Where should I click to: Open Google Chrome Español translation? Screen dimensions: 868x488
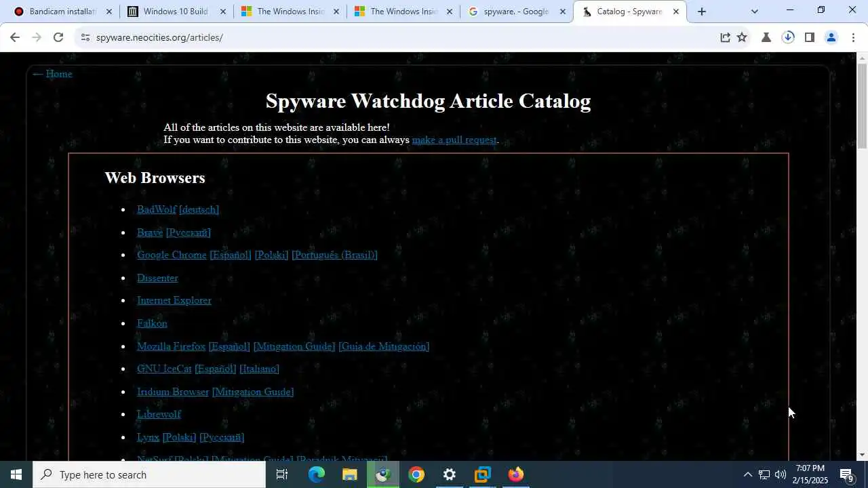(231, 255)
